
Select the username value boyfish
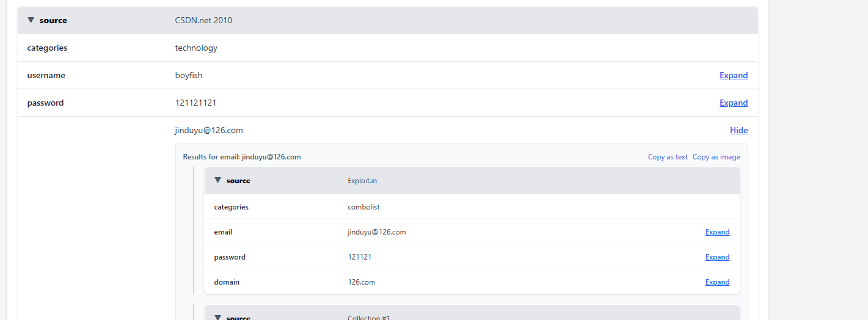(x=189, y=75)
